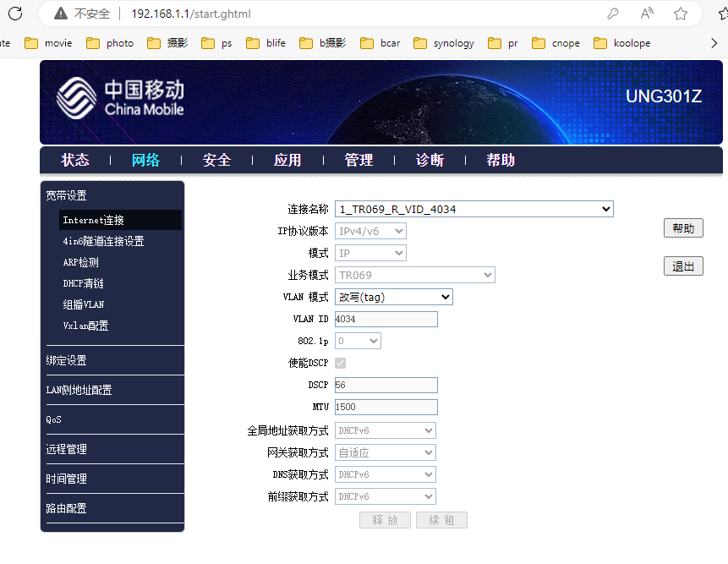Switch to the 安全 tab
The height and width of the screenshot is (564, 728).
[x=216, y=160]
